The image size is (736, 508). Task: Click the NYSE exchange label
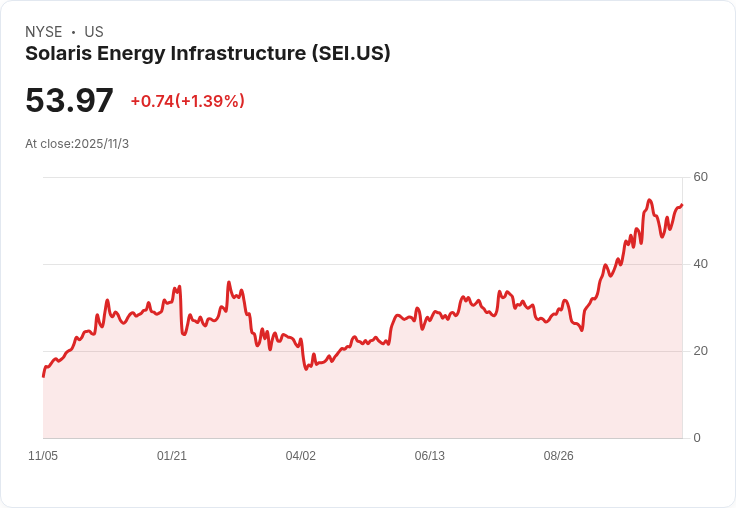coord(44,32)
